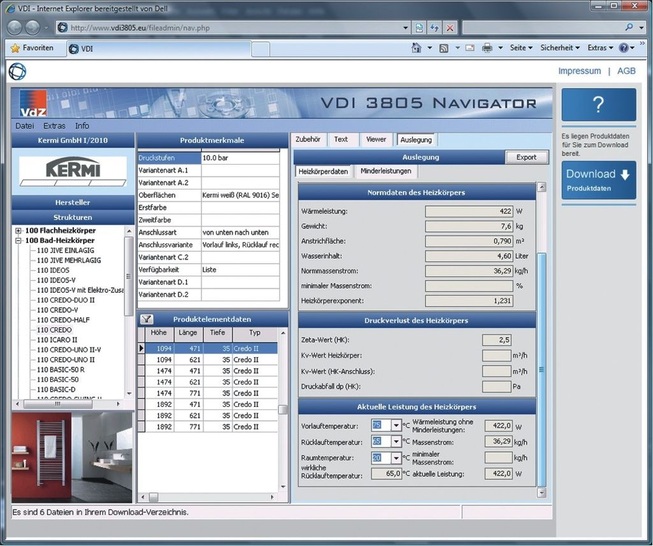Click the Wärmeleistung value field 422
Viewport: 653px width, 546px height.
(469, 212)
